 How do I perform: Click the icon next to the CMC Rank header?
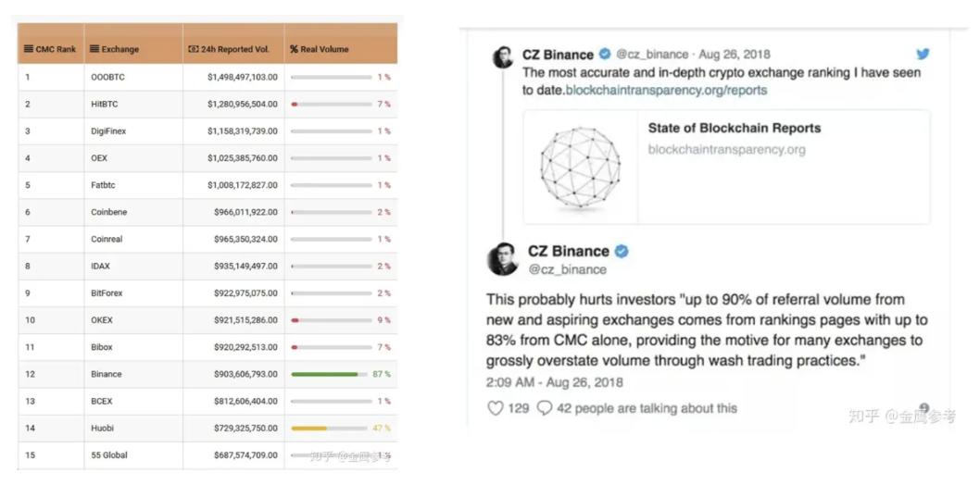(29, 49)
